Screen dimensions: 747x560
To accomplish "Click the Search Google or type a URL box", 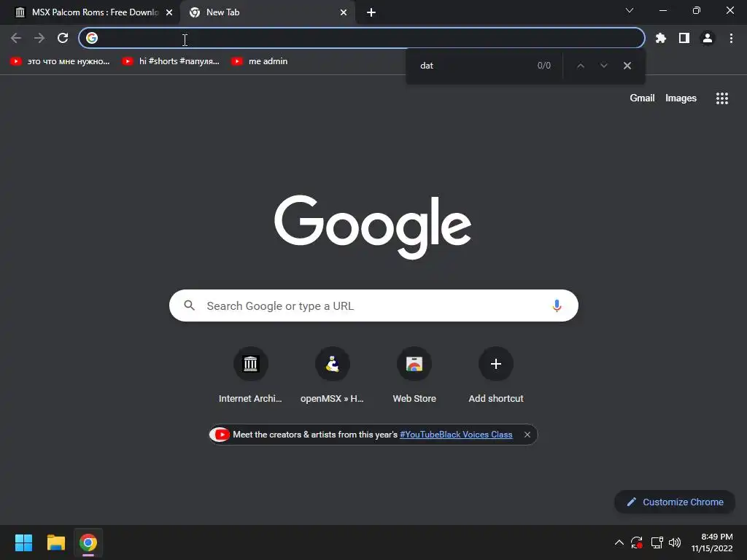I will 373,306.
